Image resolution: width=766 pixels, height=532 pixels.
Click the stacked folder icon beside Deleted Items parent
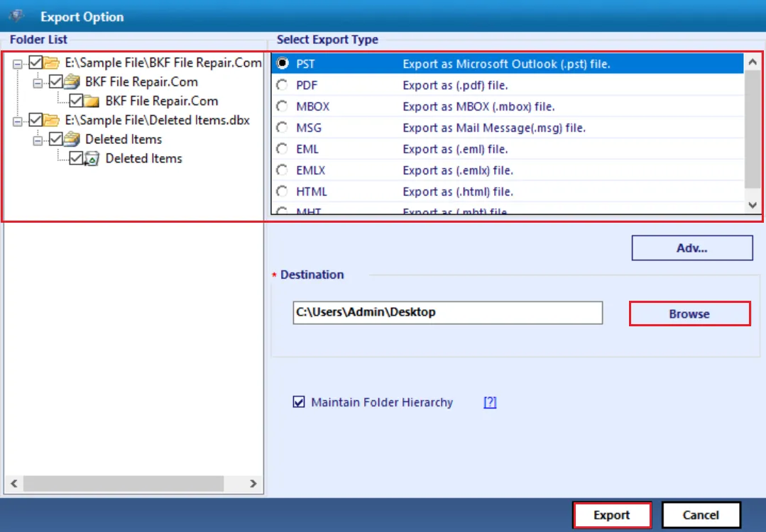[x=71, y=139]
